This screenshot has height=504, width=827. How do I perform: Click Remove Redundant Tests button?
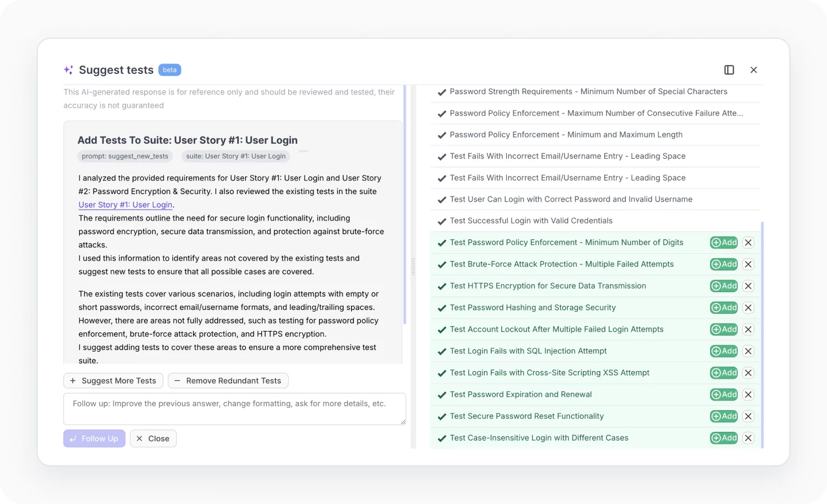click(228, 381)
